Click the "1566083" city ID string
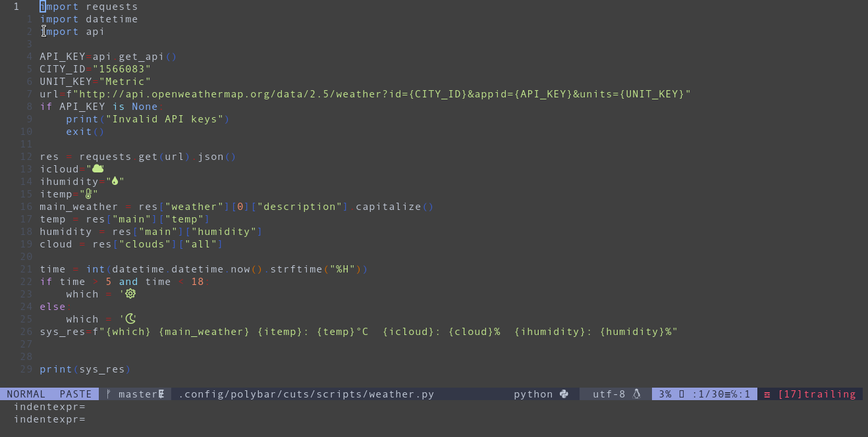This screenshot has height=437, width=868. (122, 69)
